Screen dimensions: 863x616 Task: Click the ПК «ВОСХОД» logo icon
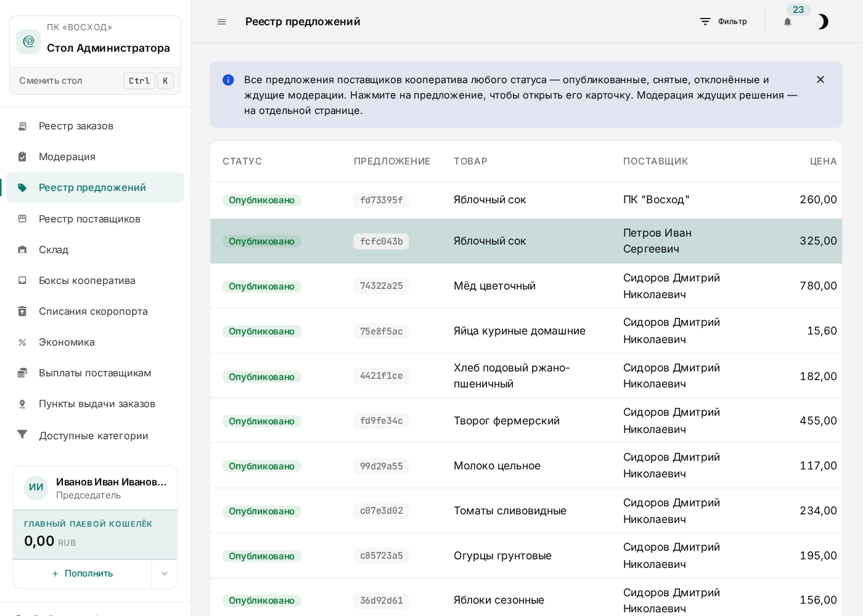tap(28, 41)
